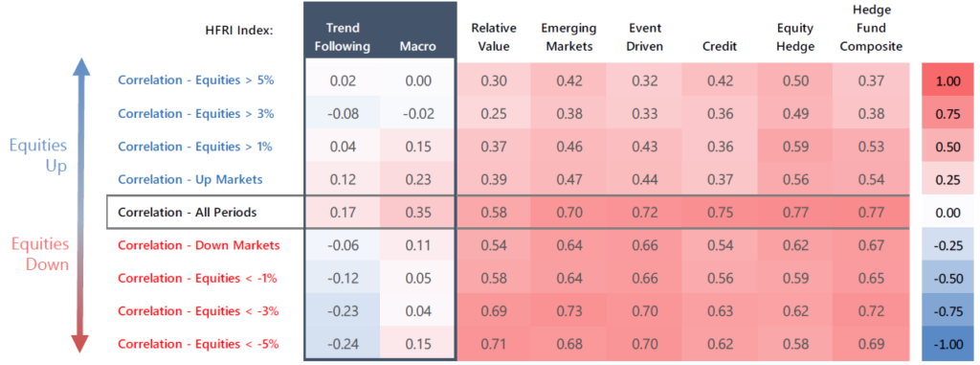Select Trend Following -0.24 cell
Screen dimensions: 980x365
point(343,344)
